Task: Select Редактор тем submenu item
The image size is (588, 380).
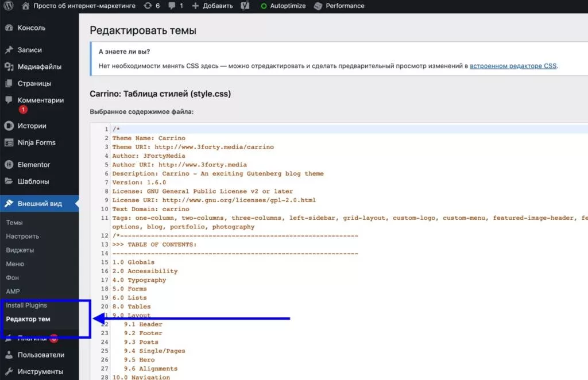Action: (x=28, y=319)
